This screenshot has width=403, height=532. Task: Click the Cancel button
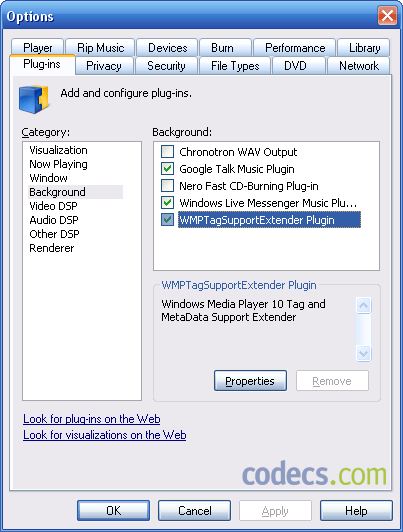(194, 510)
